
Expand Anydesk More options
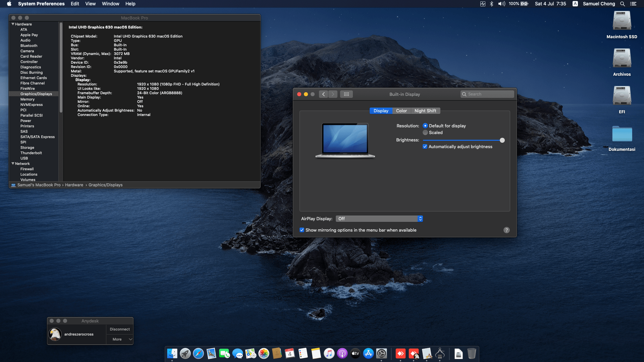click(x=120, y=339)
